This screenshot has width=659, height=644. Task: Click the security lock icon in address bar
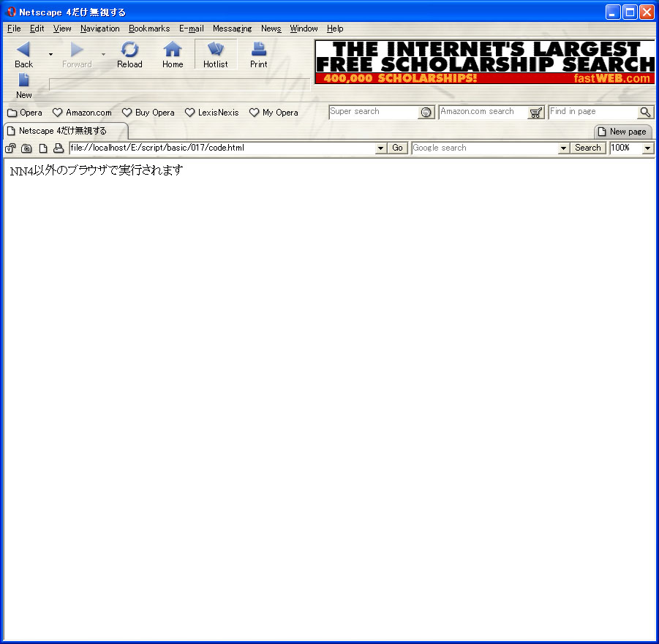coord(10,148)
